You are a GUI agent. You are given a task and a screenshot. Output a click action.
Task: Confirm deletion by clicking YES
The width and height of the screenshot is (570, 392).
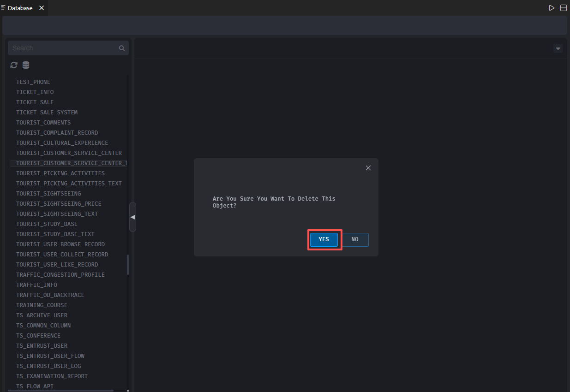324,239
